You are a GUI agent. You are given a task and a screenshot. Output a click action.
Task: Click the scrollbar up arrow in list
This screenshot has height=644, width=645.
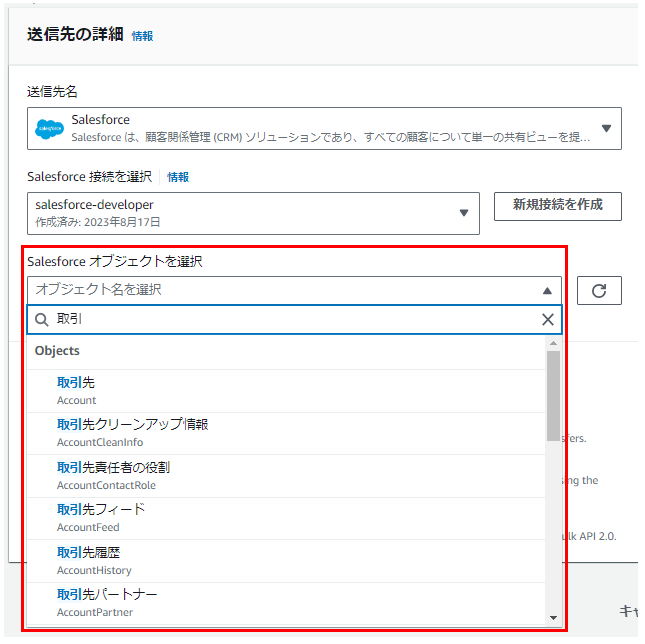pos(553,343)
